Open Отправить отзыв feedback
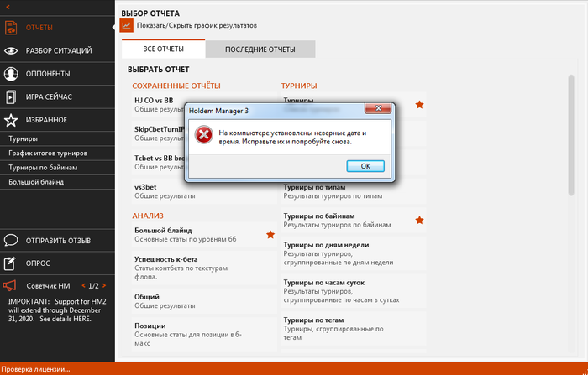The height and width of the screenshot is (375, 588). [57, 241]
